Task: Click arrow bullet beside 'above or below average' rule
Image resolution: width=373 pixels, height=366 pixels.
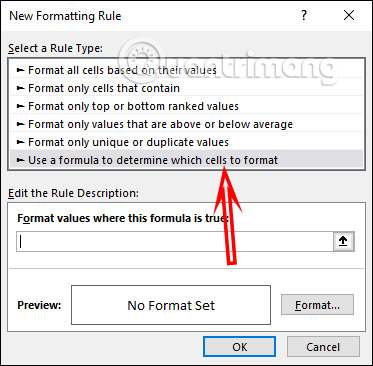Action: (x=20, y=124)
